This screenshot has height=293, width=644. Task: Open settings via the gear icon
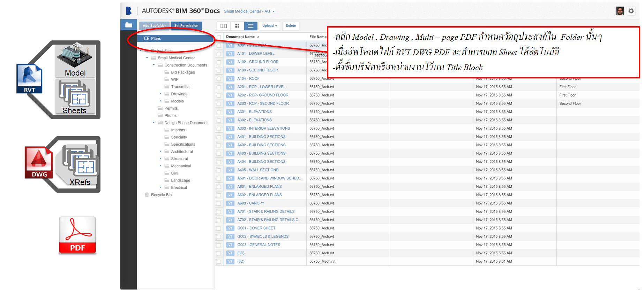click(x=631, y=11)
